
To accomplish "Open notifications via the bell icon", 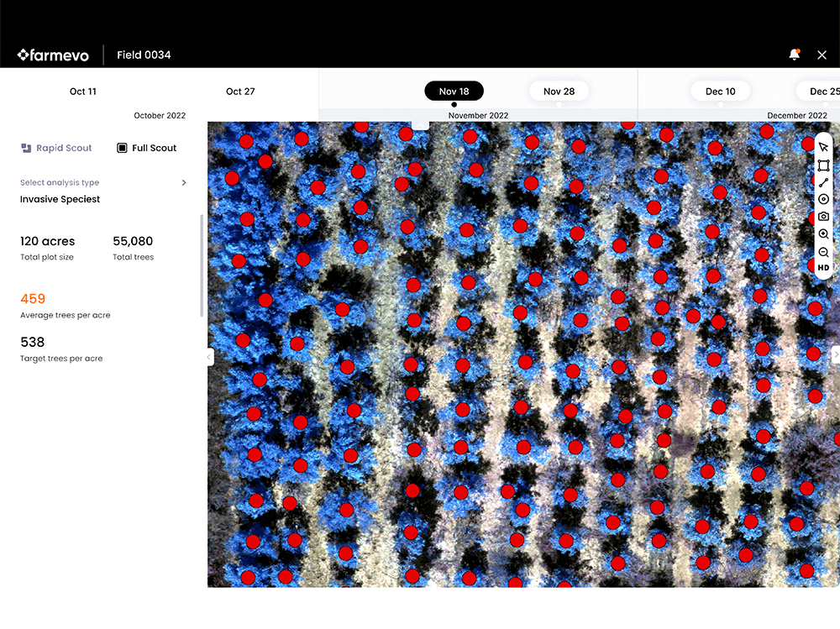I will click(794, 55).
